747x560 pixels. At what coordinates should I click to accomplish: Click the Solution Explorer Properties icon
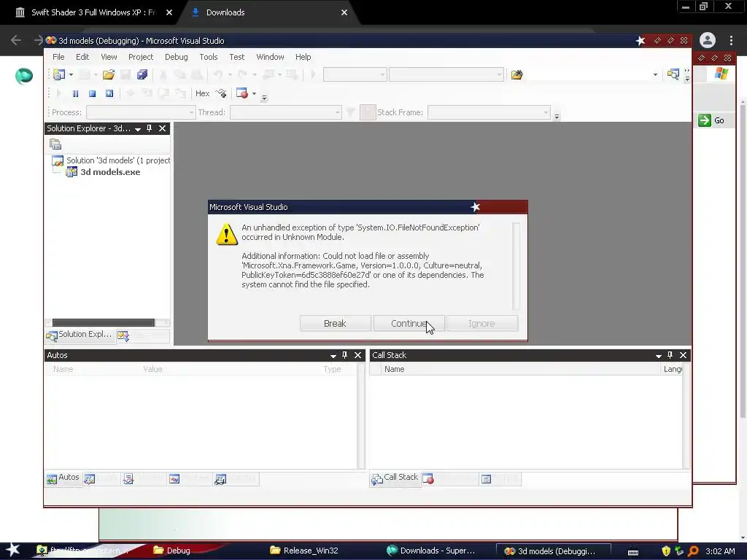55,144
